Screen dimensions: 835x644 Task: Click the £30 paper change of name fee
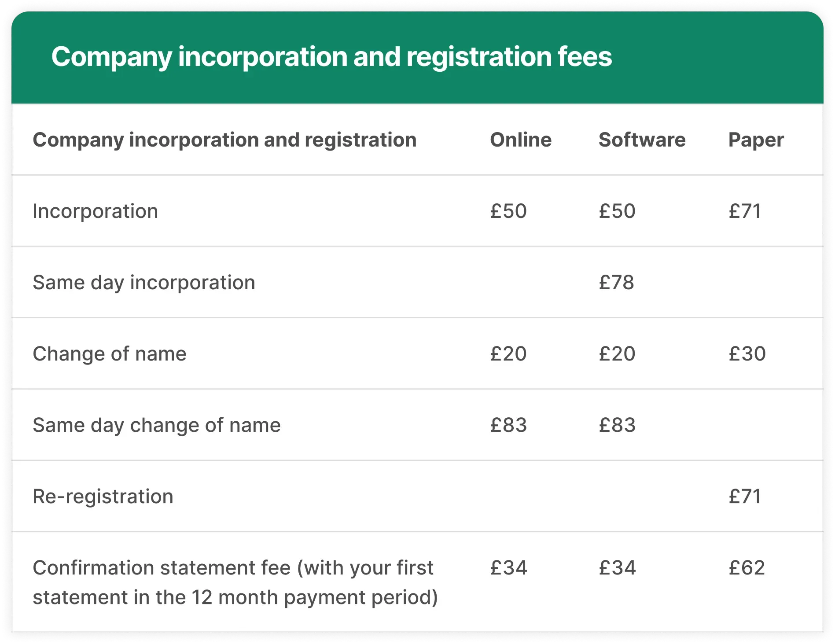(747, 354)
